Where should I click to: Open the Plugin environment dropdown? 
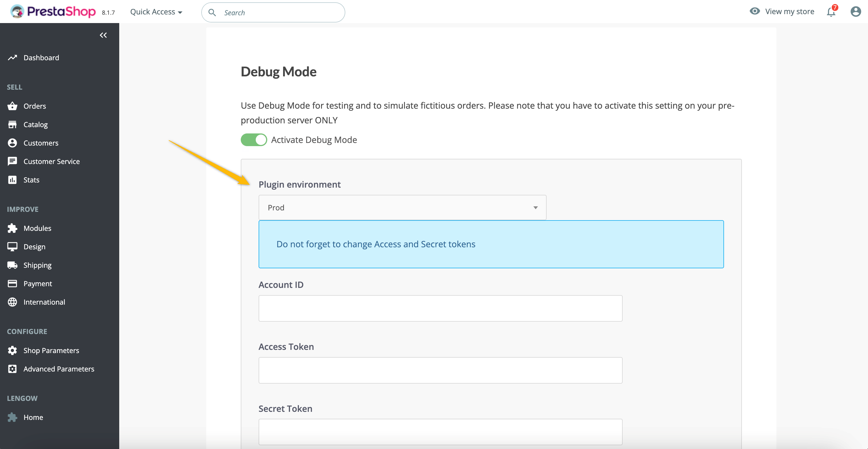point(402,208)
